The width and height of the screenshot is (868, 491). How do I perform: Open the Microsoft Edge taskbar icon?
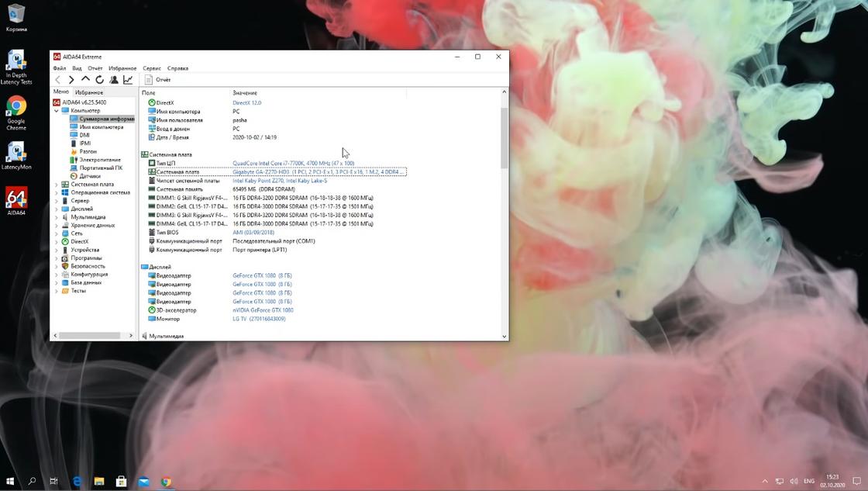pos(77,481)
